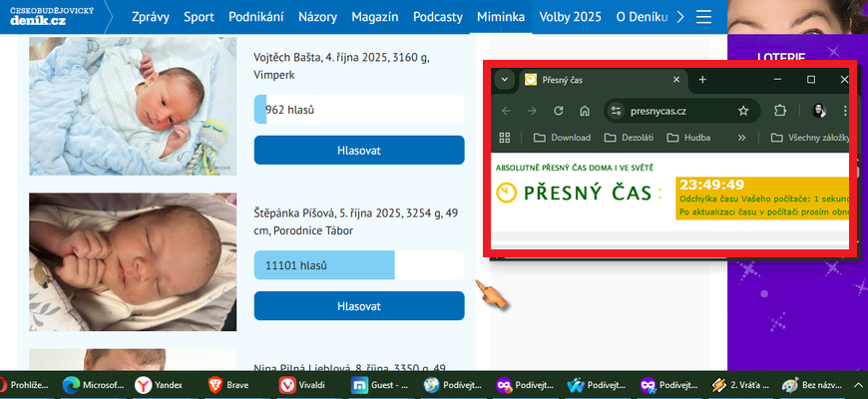Expand the tab search dropdown arrow
Screen dimensions: 868x399
(505, 80)
